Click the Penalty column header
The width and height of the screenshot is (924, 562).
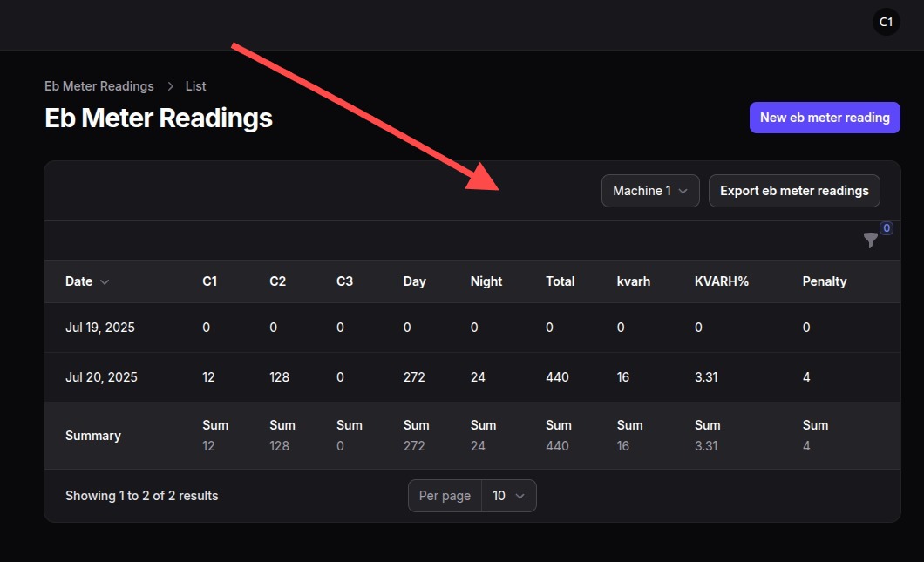point(825,281)
